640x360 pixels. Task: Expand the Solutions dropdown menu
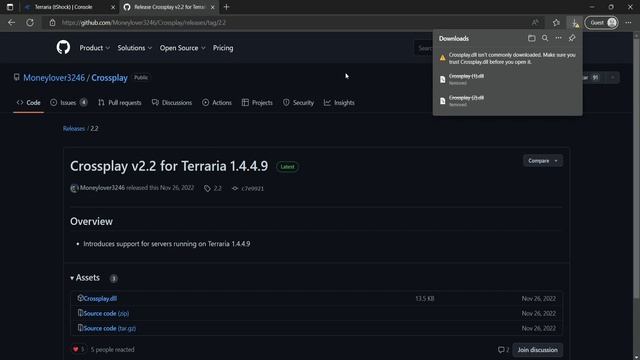(x=135, y=48)
